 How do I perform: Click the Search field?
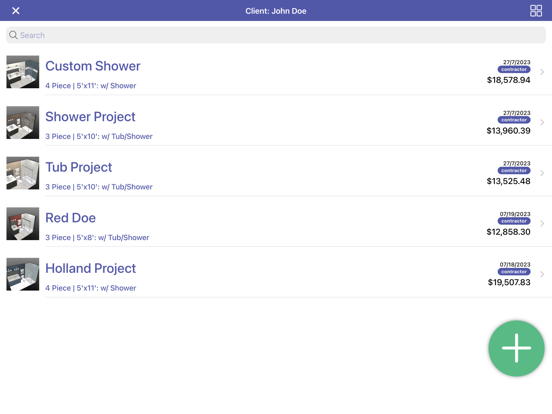[x=276, y=35]
